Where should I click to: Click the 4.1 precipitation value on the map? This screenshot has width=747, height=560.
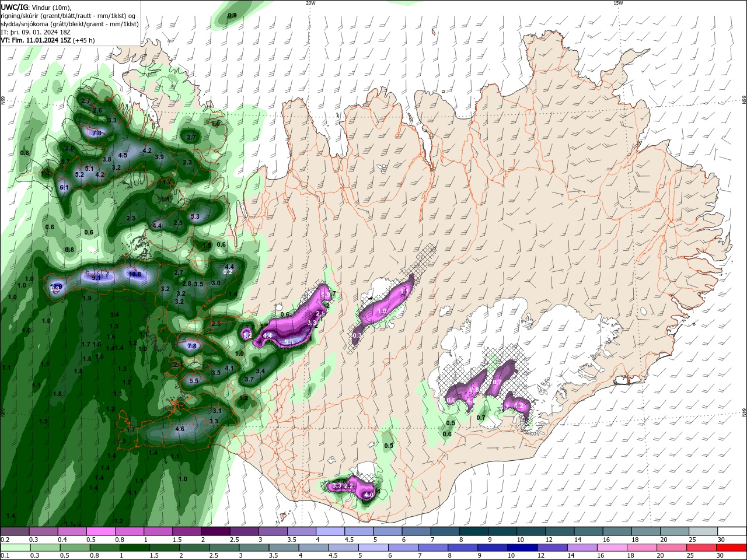229,368
